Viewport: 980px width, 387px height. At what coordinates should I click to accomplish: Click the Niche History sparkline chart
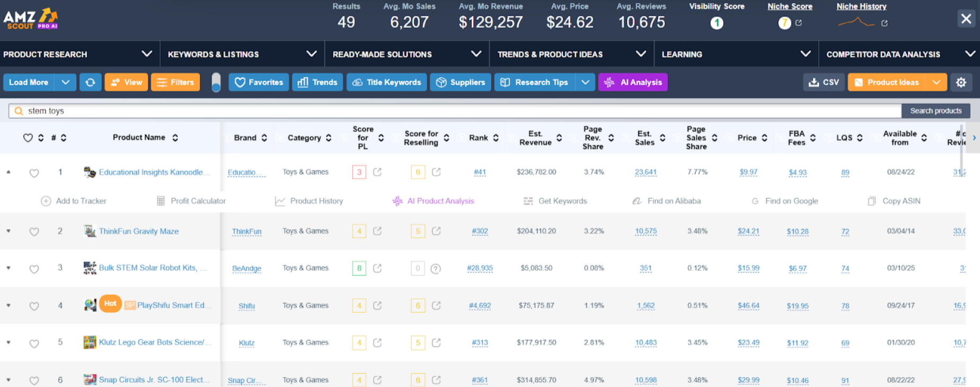(x=856, y=23)
